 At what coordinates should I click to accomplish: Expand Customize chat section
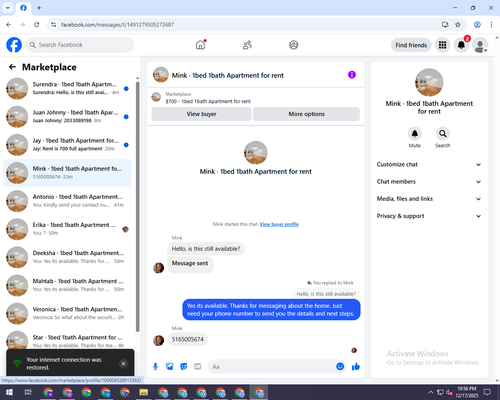pos(429,164)
